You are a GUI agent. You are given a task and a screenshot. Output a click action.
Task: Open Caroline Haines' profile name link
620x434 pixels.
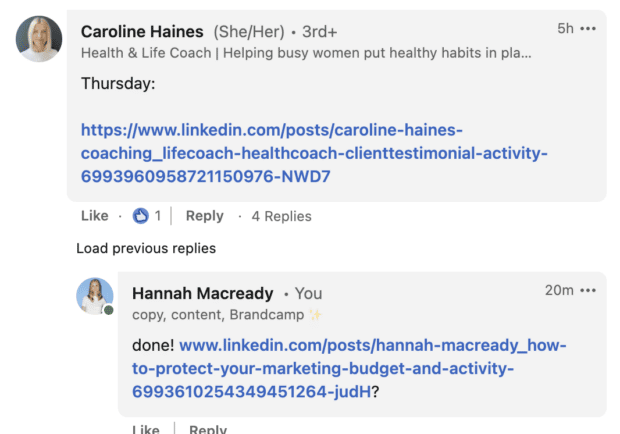142,31
